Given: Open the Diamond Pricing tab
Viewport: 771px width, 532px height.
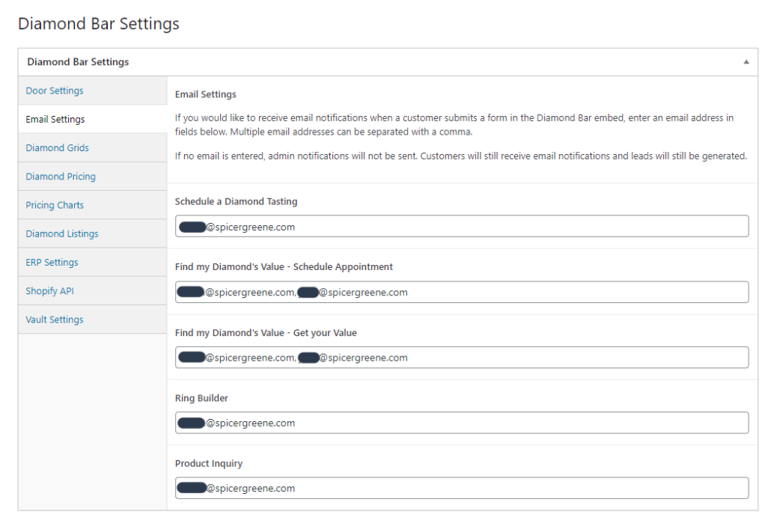Looking at the screenshot, I should 61,177.
